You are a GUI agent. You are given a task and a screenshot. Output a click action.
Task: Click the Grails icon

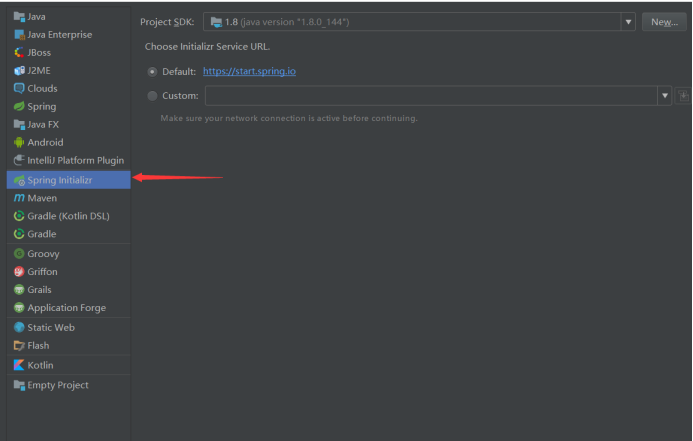19,290
